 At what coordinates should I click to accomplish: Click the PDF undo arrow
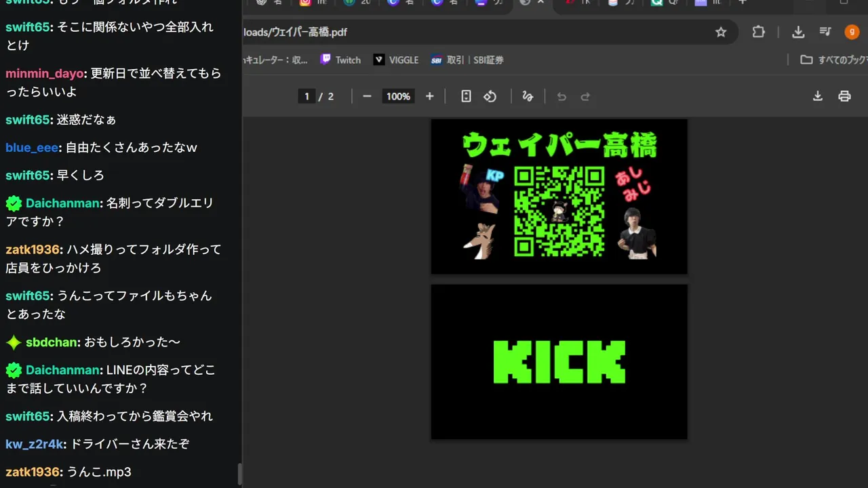point(561,96)
